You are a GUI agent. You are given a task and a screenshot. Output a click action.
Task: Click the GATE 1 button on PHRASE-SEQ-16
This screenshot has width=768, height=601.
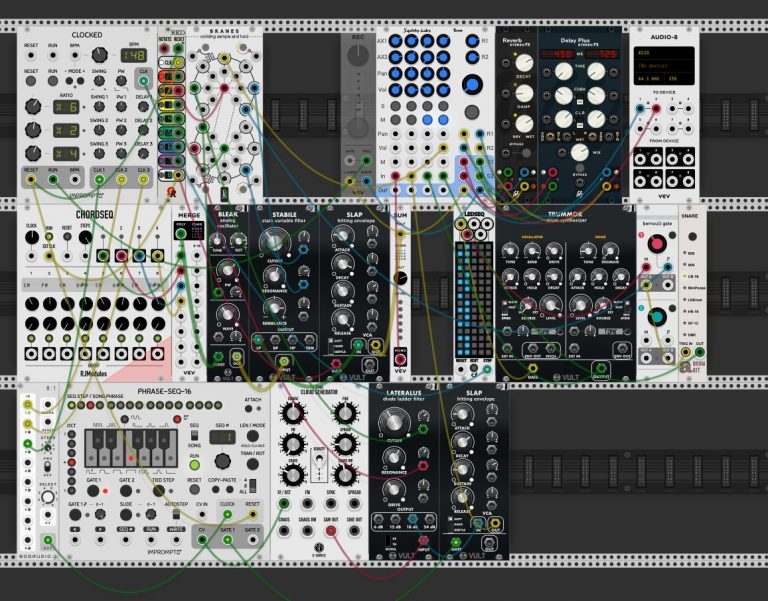click(x=93, y=490)
